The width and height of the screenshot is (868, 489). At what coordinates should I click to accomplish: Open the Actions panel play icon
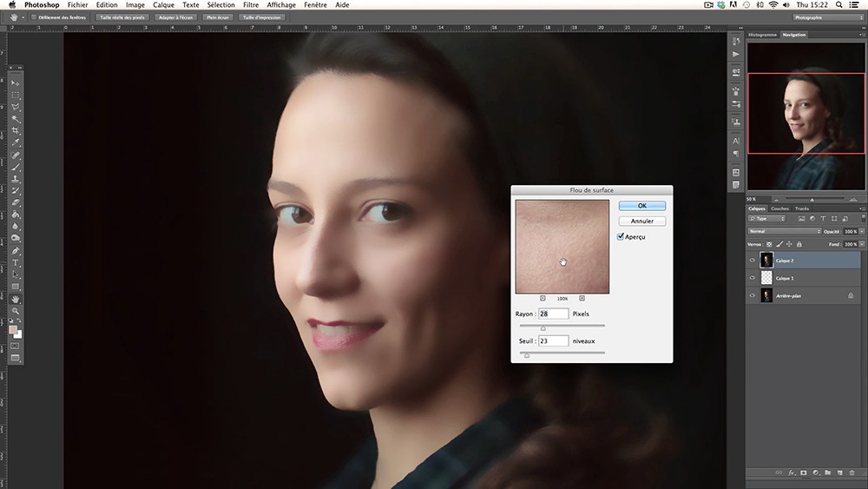tap(736, 54)
